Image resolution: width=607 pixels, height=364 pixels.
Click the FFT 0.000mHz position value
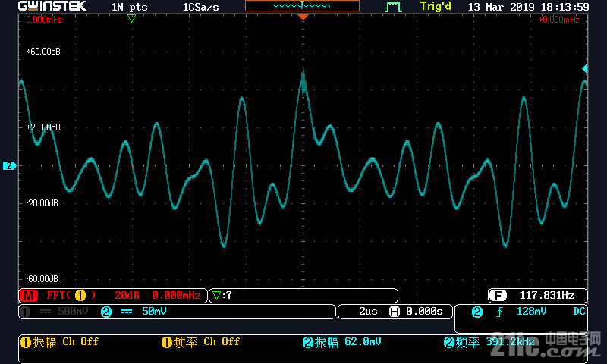(x=177, y=296)
